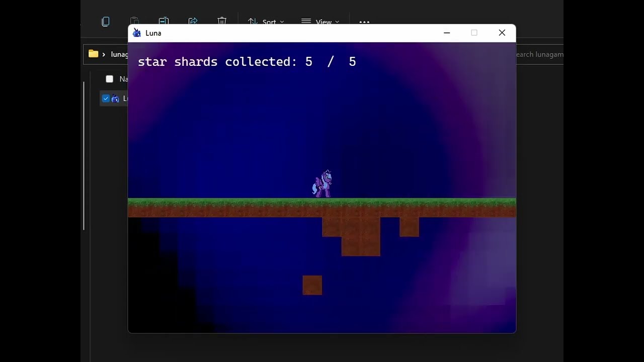Screen dimensions: 644x362
Task: Close the Luna game window
Action: click(502, 33)
